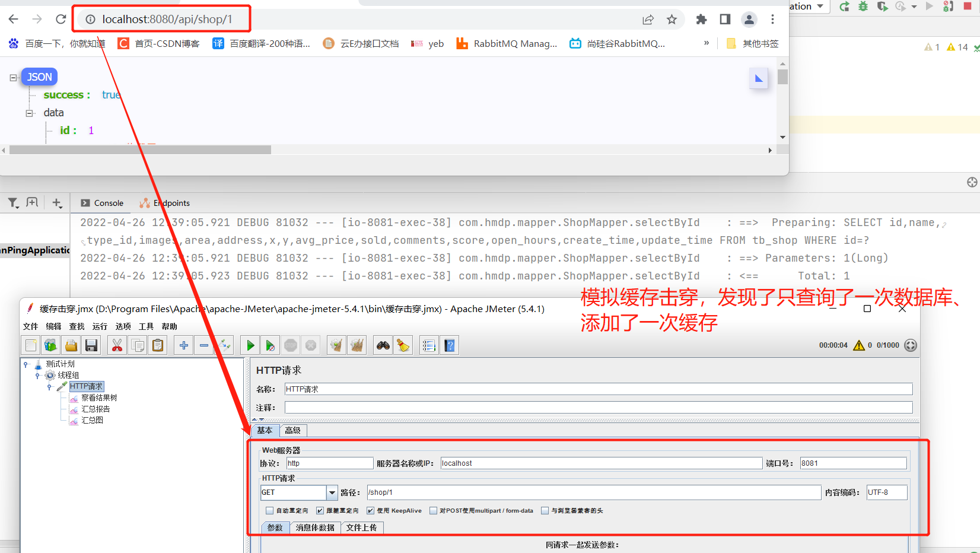Switch to the Endpoints tab in IDE

165,203
